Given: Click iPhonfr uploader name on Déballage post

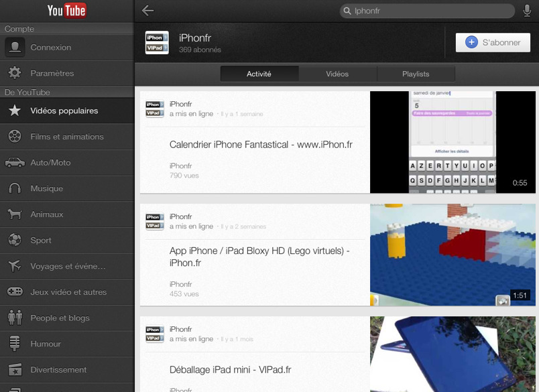Looking at the screenshot, I should (180, 330).
